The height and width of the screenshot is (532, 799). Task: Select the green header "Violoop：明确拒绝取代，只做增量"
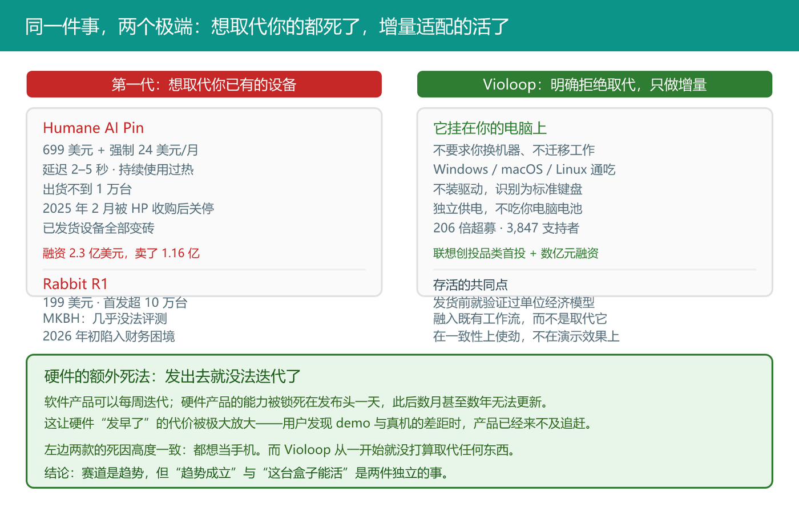pyautogui.click(x=595, y=84)
